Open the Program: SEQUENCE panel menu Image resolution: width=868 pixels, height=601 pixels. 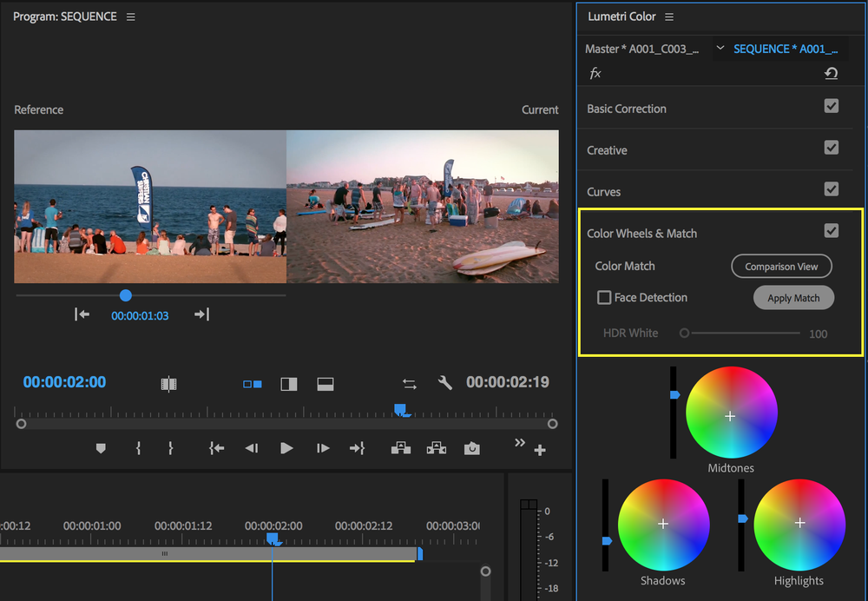(131, 17)
